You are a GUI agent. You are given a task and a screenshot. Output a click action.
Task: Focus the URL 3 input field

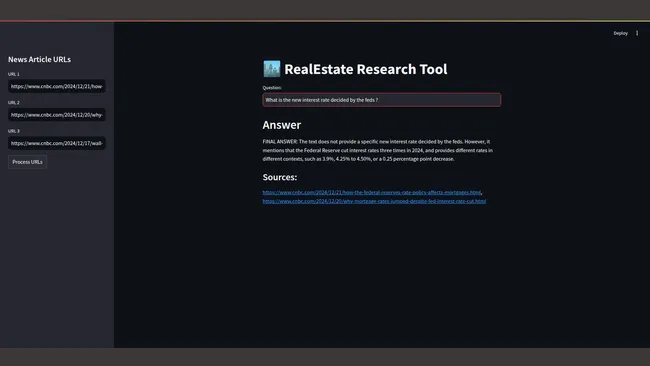pos(57,143)
